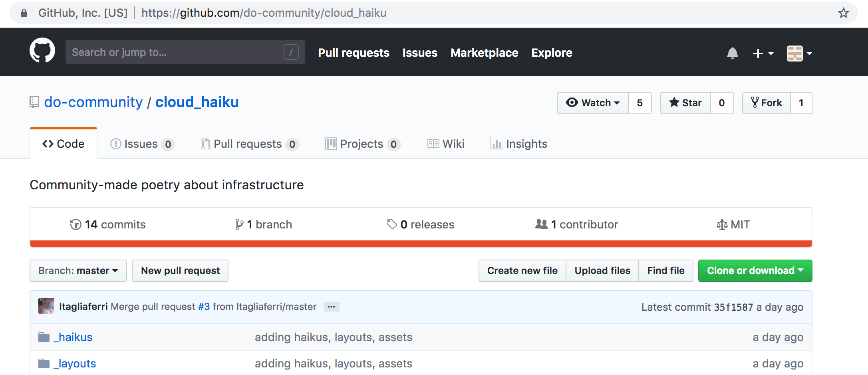Open _haikus row commit message link
This screenshot has height=375, width=868.
334,337
